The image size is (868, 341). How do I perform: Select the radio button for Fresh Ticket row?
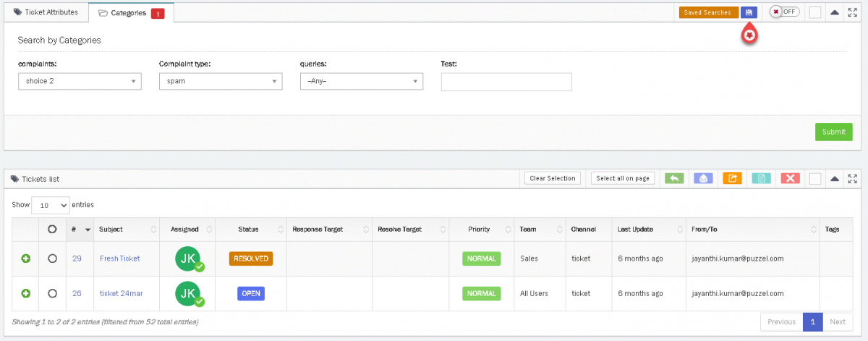pyautogui.click(x=52, y=258)
